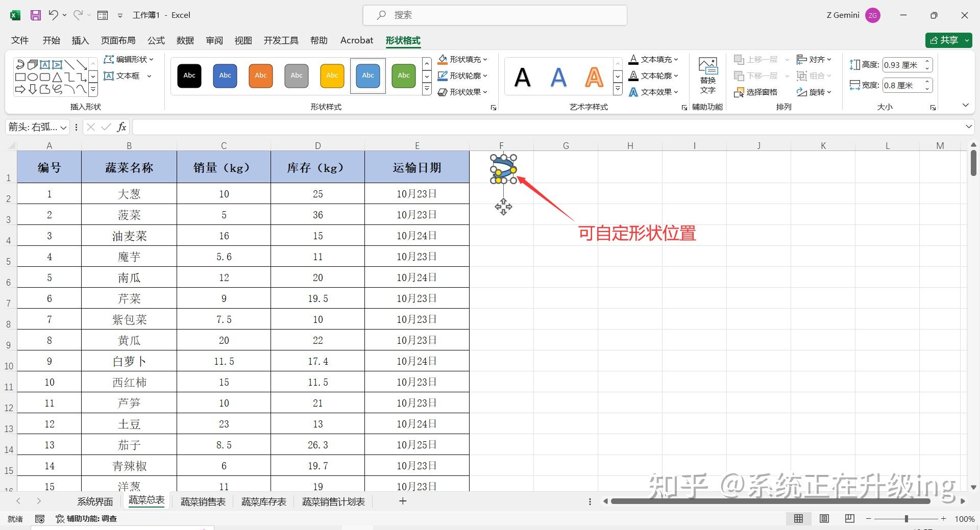Open the Selection Pane (选择窗格)
This screenshot has height=530, width=980.
point(756,92)
